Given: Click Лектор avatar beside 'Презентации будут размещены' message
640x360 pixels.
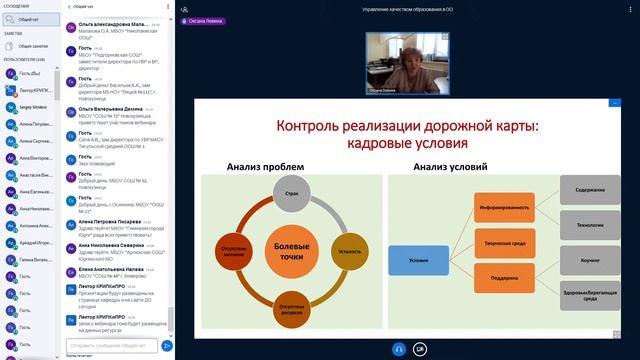Looking at the screenshot, I should click(x=71, y=290).
